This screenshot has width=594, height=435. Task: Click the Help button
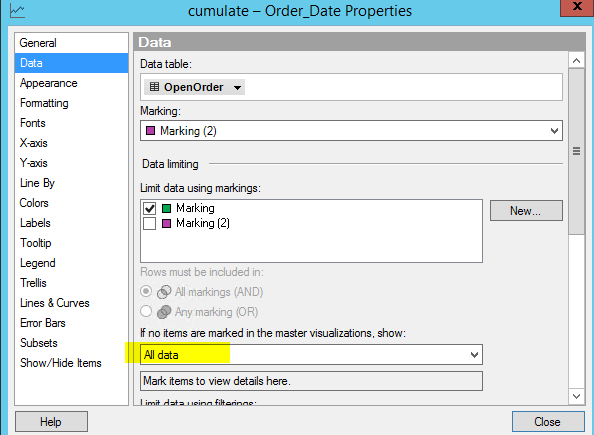coord(51,421)
